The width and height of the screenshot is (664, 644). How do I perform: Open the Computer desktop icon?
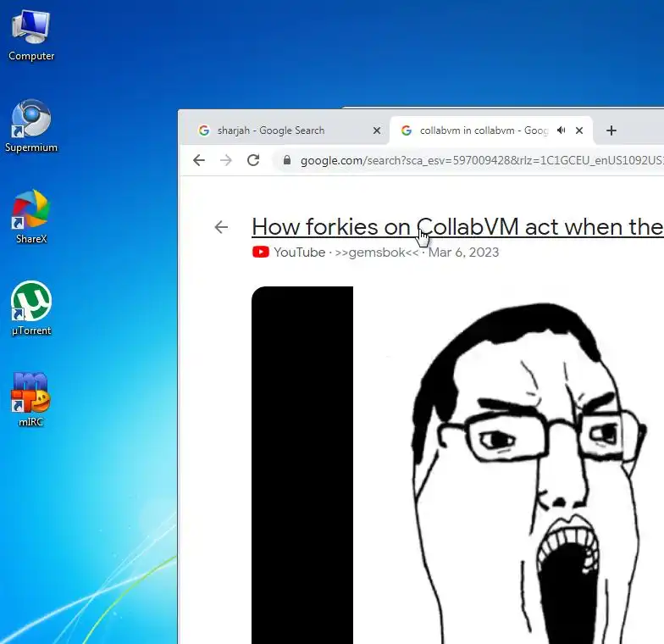click(x=31, y=36)
